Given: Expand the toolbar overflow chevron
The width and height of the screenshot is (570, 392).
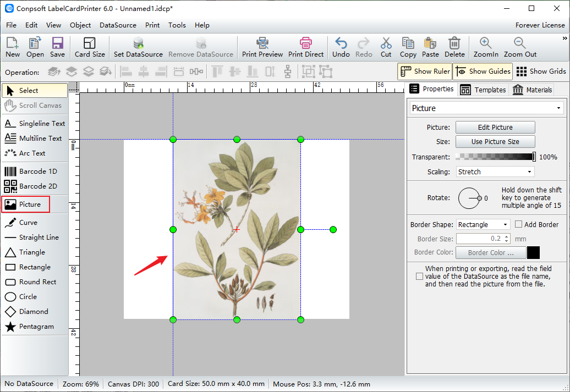Looking at the screenshot, I should (564, 38).
